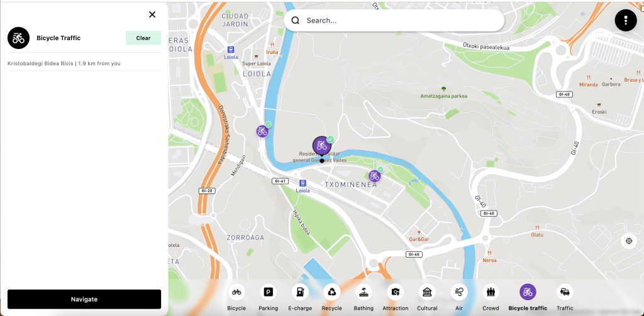Open the three-dot options menu
Image resolution: width=644 pixels, height=316 pixels.
coord(626,20)
